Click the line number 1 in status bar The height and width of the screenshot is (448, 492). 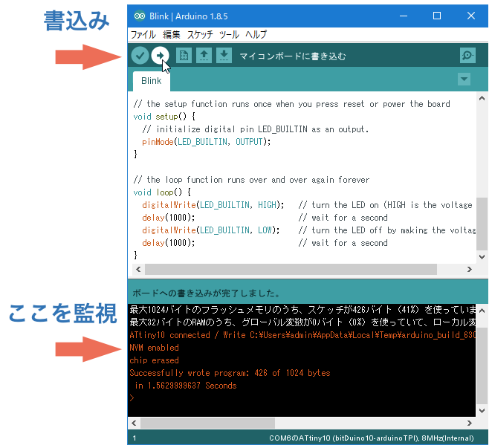tap(135, 438)
